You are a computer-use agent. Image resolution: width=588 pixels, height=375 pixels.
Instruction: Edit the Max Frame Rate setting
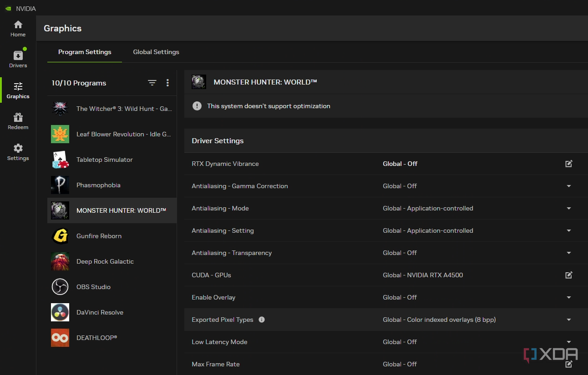[568, 364]
